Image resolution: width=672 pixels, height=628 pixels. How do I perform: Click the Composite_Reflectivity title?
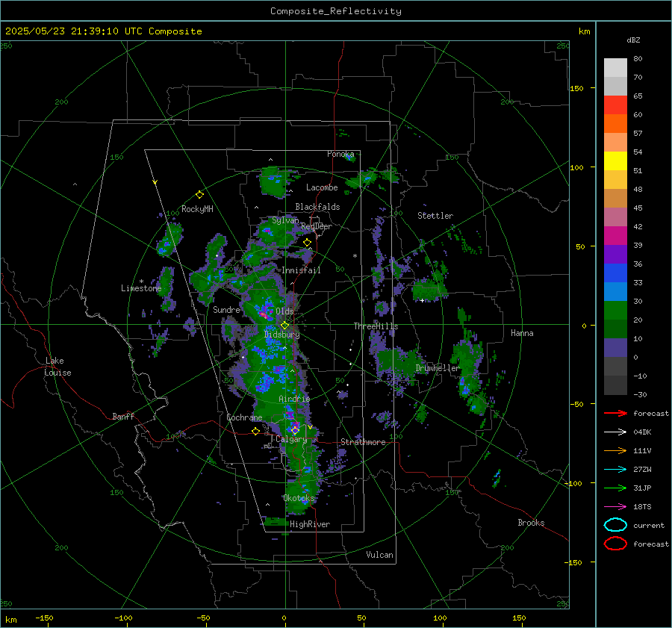[x=335, y=11]
